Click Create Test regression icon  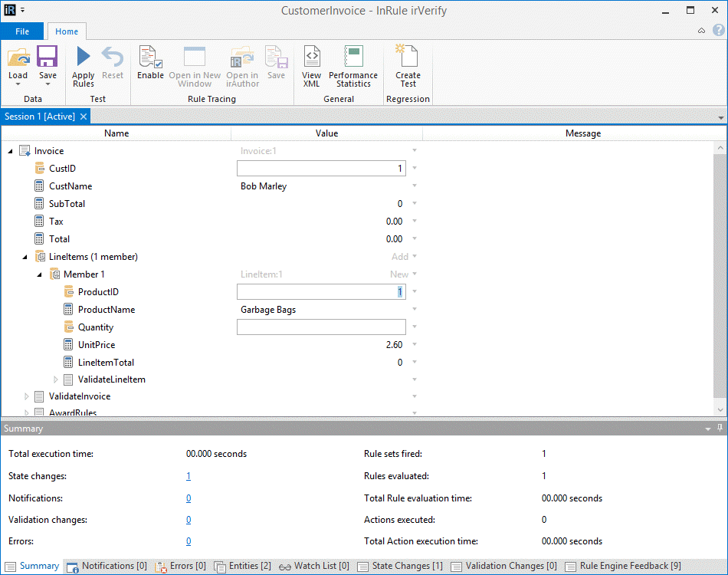click(408, 58)
